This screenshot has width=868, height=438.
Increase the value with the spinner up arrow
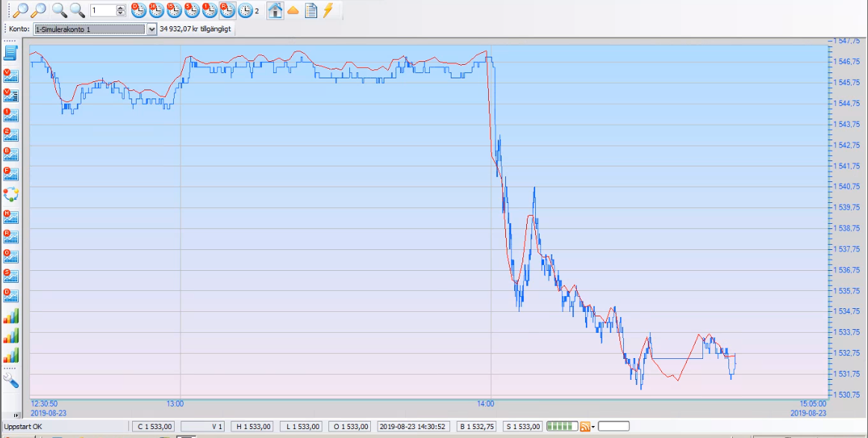[121, 7]
